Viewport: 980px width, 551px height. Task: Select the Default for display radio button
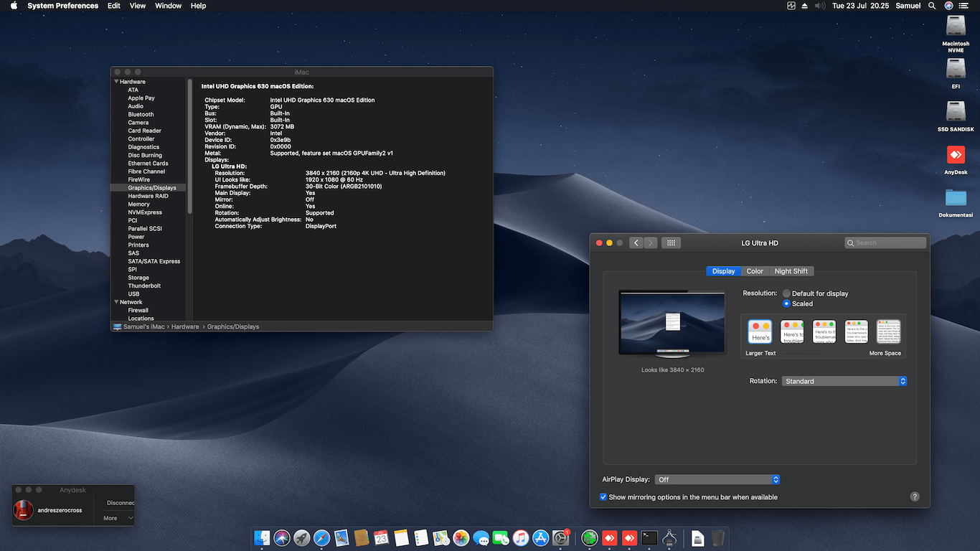(x=787, y=293)
